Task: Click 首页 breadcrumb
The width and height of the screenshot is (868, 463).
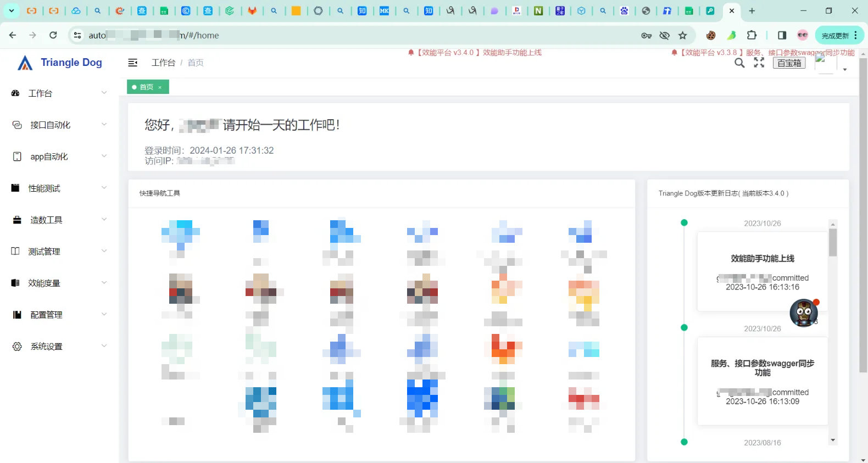Action: 196,63
